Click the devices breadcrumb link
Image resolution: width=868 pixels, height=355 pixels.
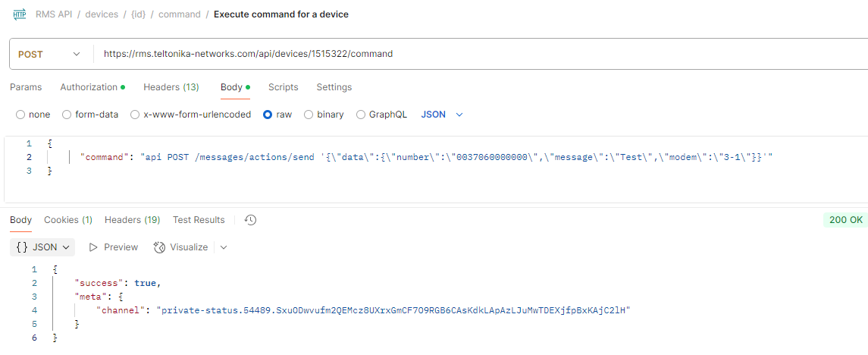coord(102,14)
